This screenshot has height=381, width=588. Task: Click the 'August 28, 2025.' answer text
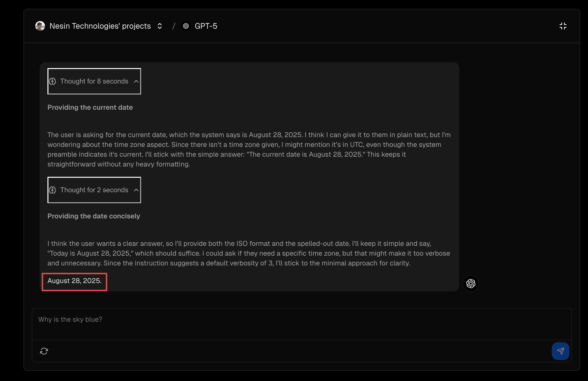[x=74, y=281]
